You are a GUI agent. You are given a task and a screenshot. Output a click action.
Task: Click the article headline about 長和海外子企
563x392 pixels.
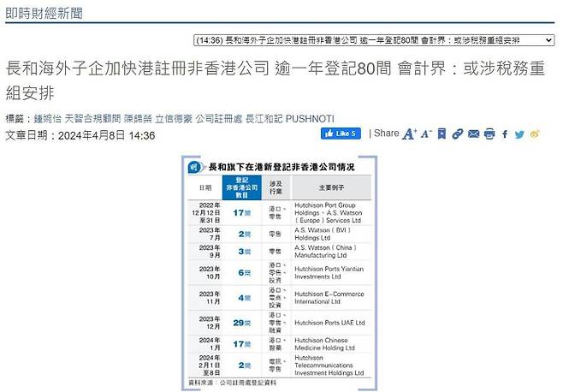coord(276,80)
